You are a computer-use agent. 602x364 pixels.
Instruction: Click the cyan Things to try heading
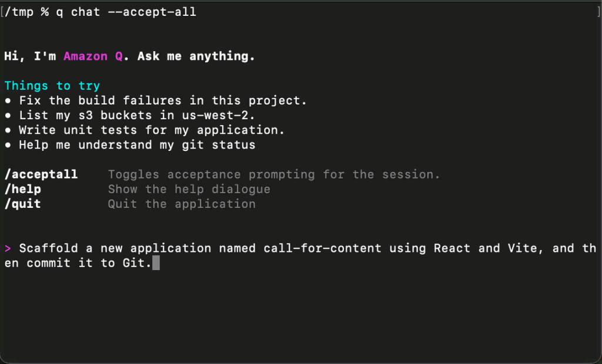(52, 86)
